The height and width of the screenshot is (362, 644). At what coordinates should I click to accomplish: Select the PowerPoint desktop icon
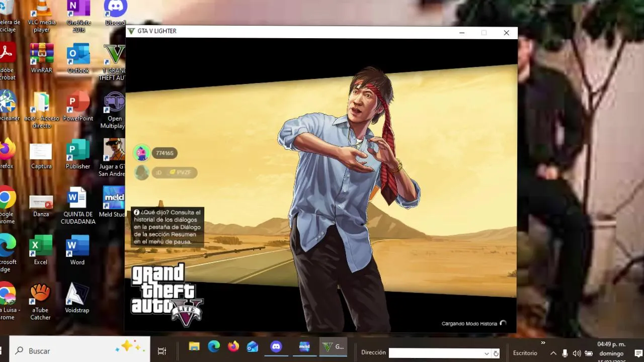pos(78,107)
